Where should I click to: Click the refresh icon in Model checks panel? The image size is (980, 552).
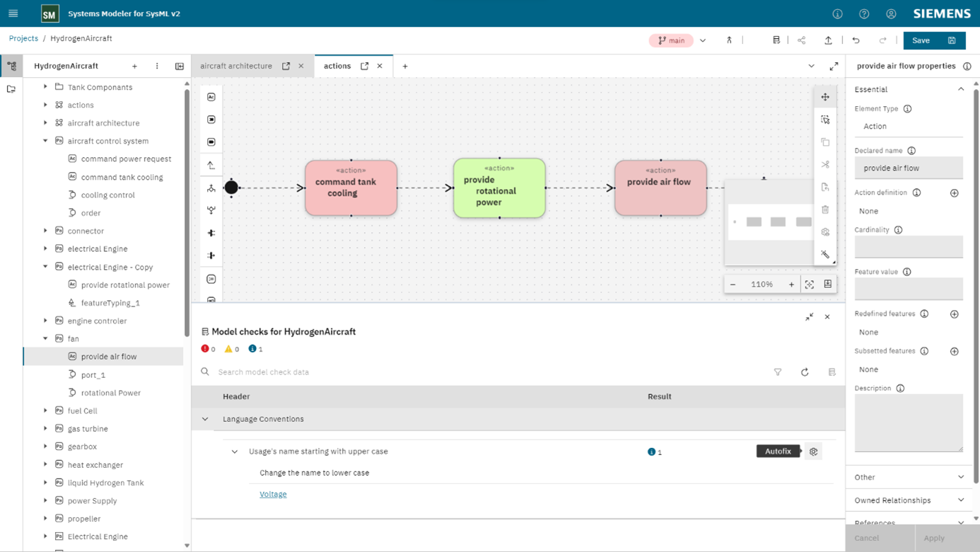coord(805,372)
